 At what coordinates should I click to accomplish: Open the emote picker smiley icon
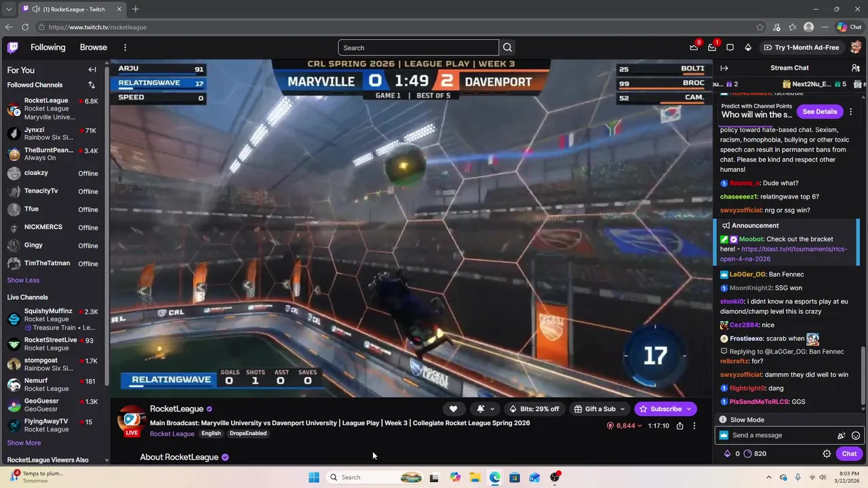(x=856, y=436)
